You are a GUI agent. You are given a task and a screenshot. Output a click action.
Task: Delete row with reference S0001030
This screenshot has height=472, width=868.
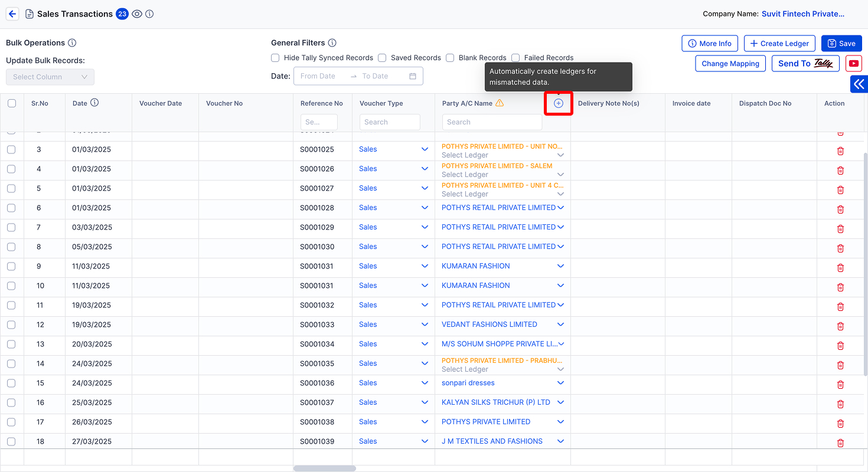pyautogui.click(x=840, y=248)
